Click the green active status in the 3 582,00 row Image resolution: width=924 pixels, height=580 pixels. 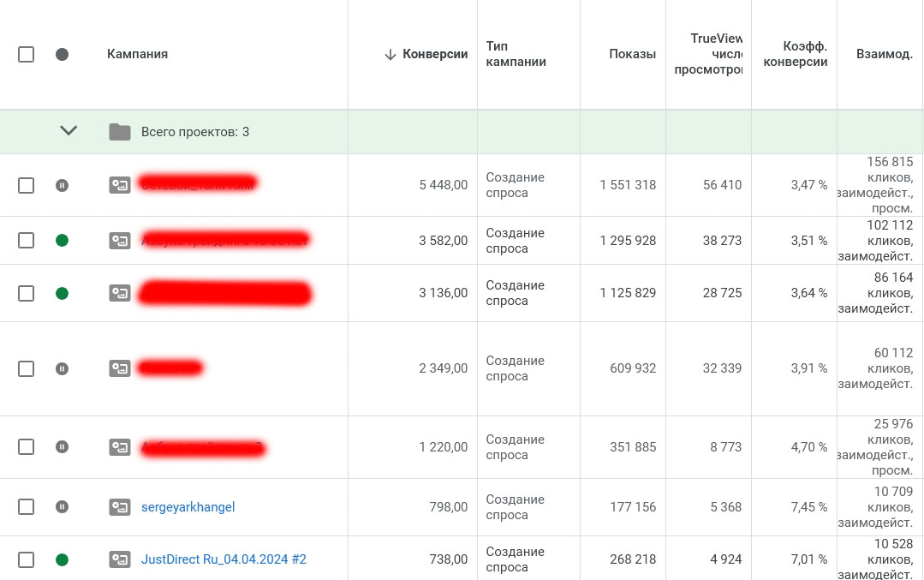point(62,241)
